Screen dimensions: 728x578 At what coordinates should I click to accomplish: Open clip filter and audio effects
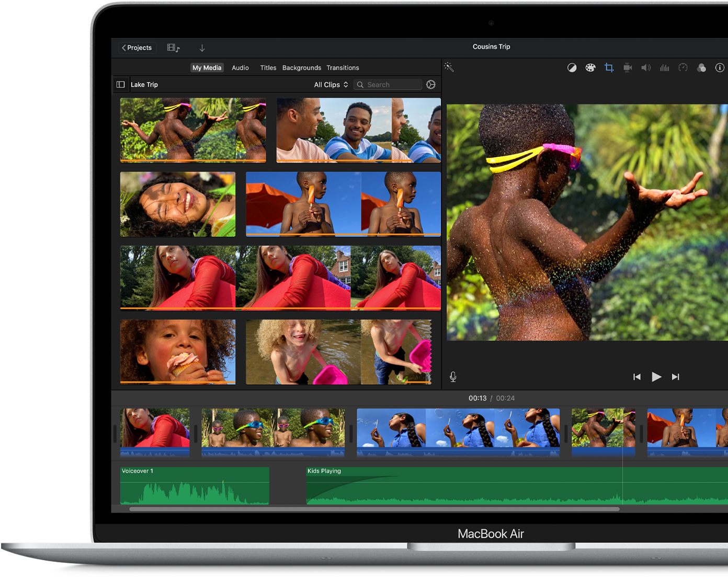[701, 68]
